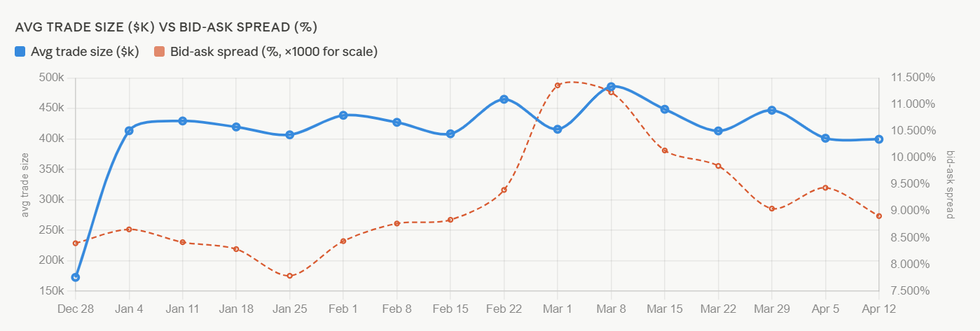Click the Mar 8 x-axis date label
The image size is (980, 331).
point(611,308)
